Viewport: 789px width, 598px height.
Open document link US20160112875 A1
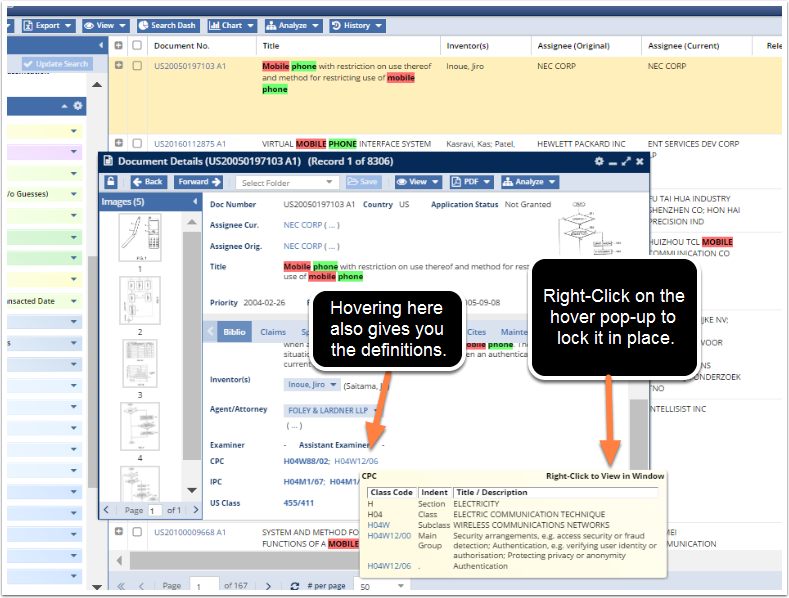pyautogui.click(x=190, y=144)
